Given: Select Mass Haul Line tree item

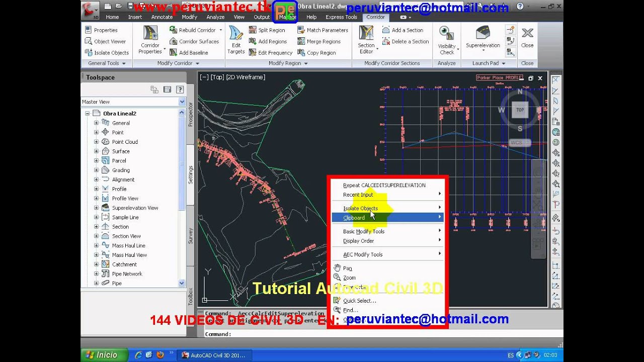Looking at the screenshot, I should (128, 245).
